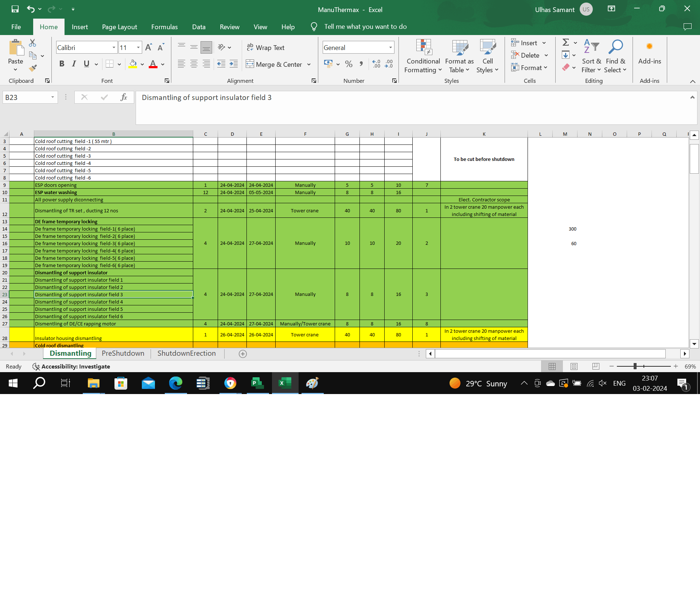Image resolution: width=700 pixels, height=602 pixels.
Task: Open Microsoft Edge from the taskbar
Action: click(x=176, y=383)
